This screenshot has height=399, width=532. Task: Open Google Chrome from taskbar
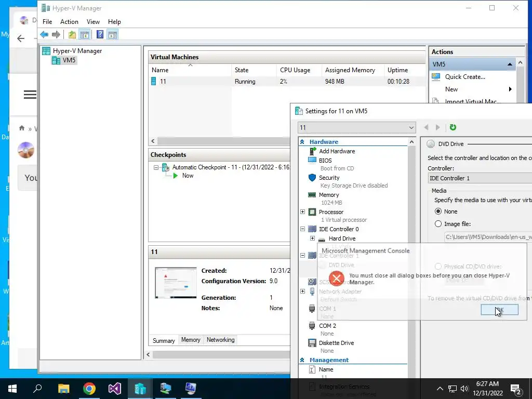[89, 389]
